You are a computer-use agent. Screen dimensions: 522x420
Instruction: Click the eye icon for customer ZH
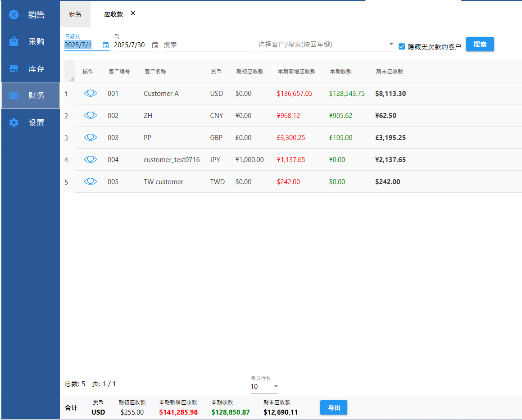(91, 115)
